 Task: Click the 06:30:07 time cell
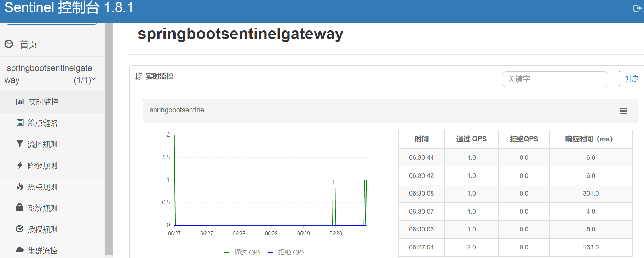coord(421,212)
